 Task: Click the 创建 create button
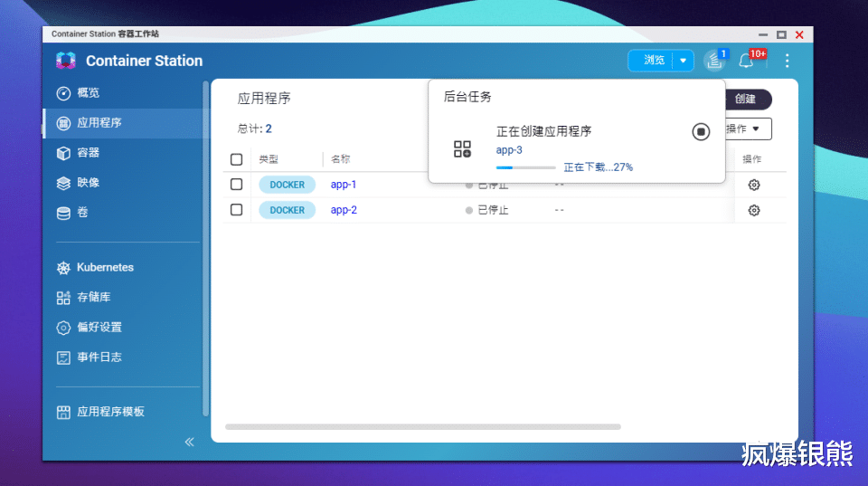pyautogui.click(x=748, y=100)
